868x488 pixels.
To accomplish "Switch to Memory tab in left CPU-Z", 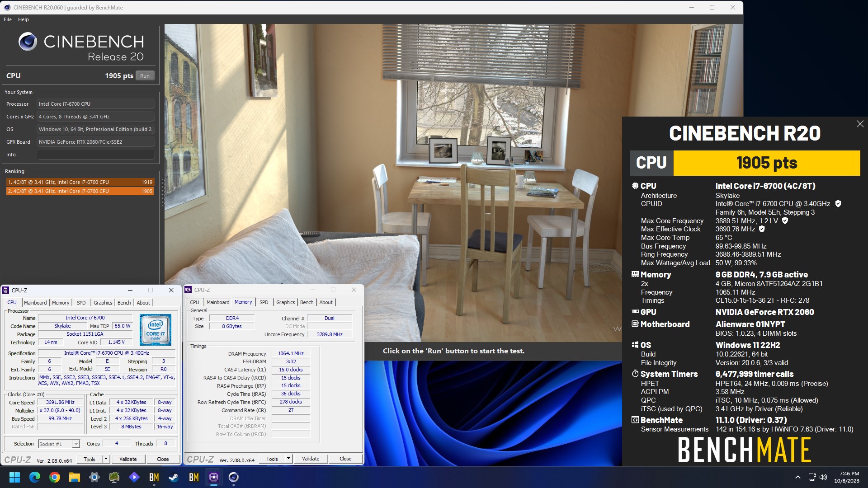I will [x=61, y=303].
